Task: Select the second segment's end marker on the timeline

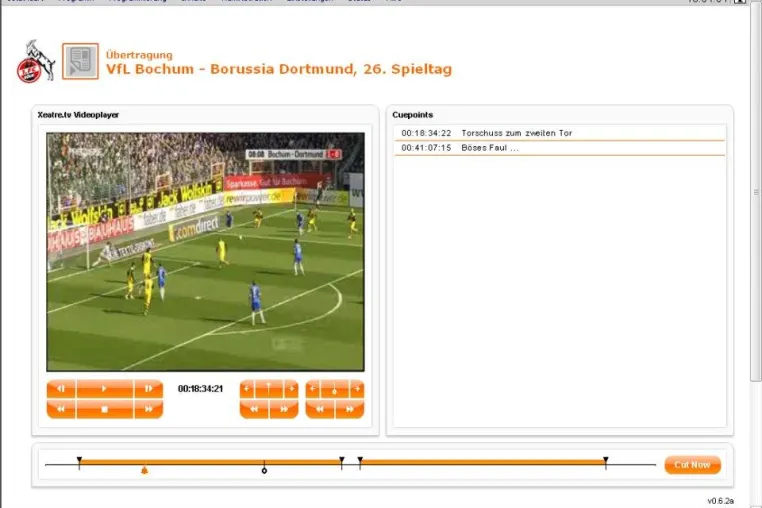Action: [x=606, y=460]
